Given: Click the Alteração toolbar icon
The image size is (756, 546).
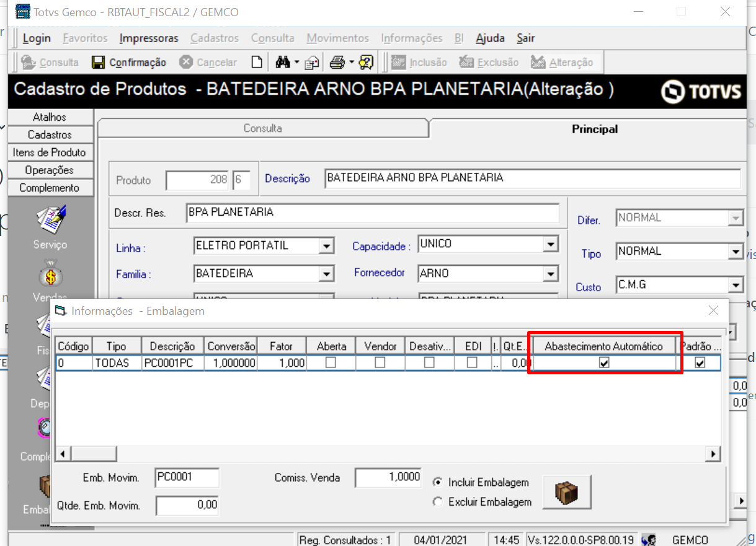Looking at the screenshot, I should (538, 62).
